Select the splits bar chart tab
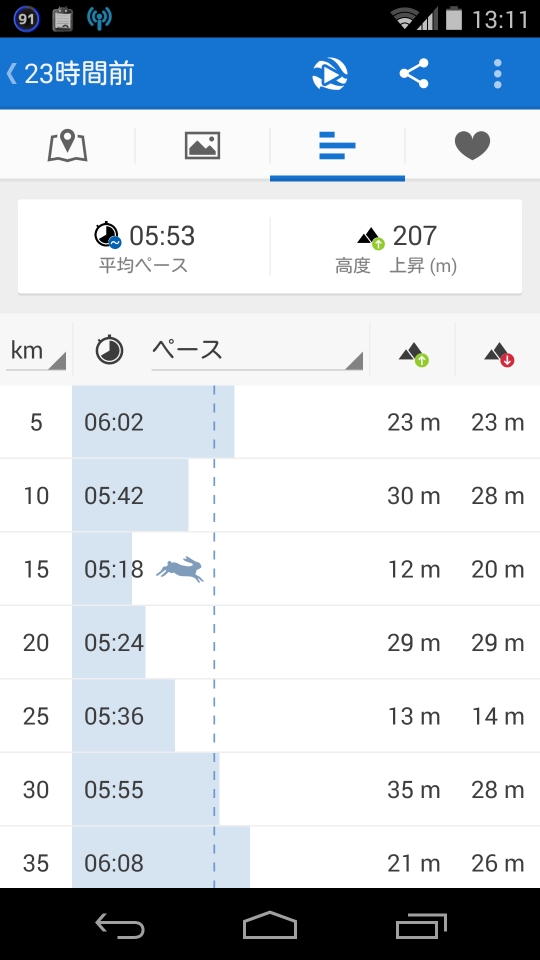The height and width of the screenshot is (960, 540). point(337,146)
